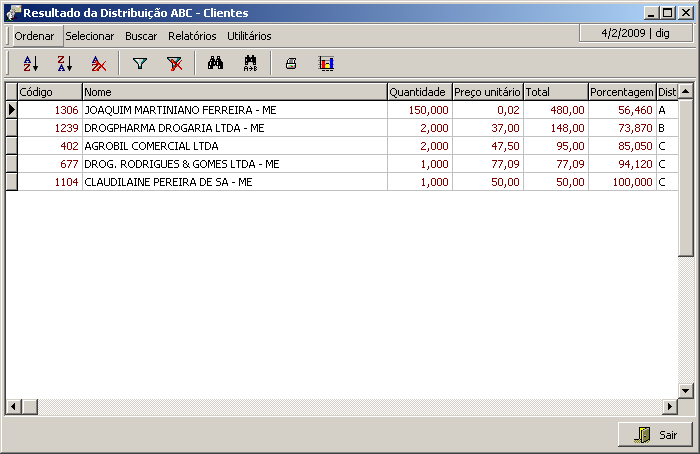Open the Utilitários menu
The image size is (700, 454).
coord(249,36)
